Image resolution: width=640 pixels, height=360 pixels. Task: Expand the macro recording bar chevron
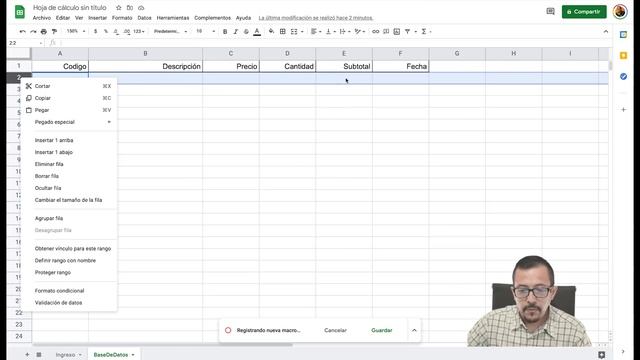[x=414, y=330]
